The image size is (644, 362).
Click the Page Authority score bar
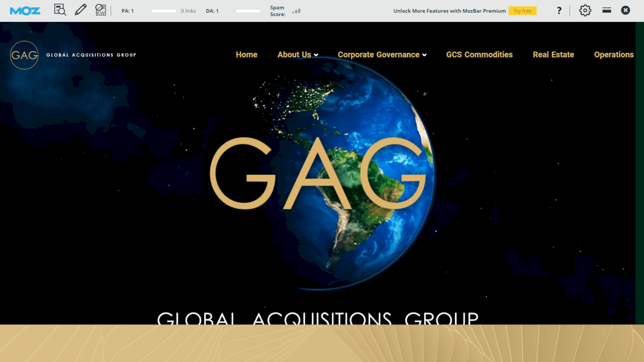(163, 11)
